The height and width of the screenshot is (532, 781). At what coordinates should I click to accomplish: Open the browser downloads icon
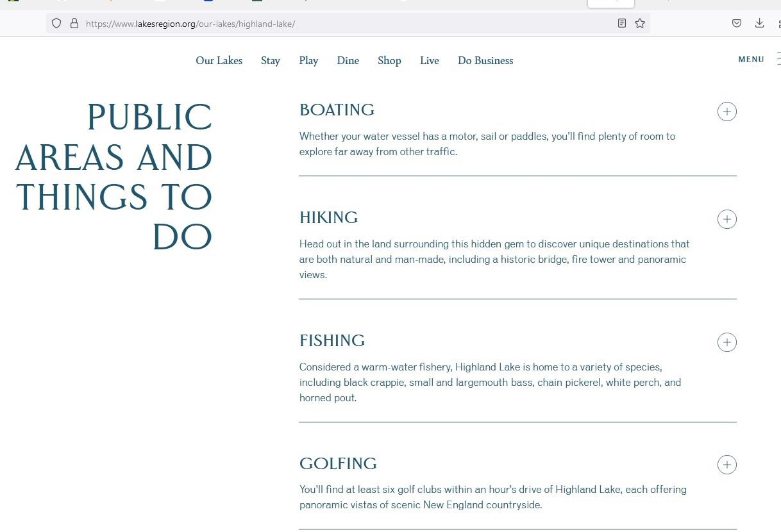[759, 24]
